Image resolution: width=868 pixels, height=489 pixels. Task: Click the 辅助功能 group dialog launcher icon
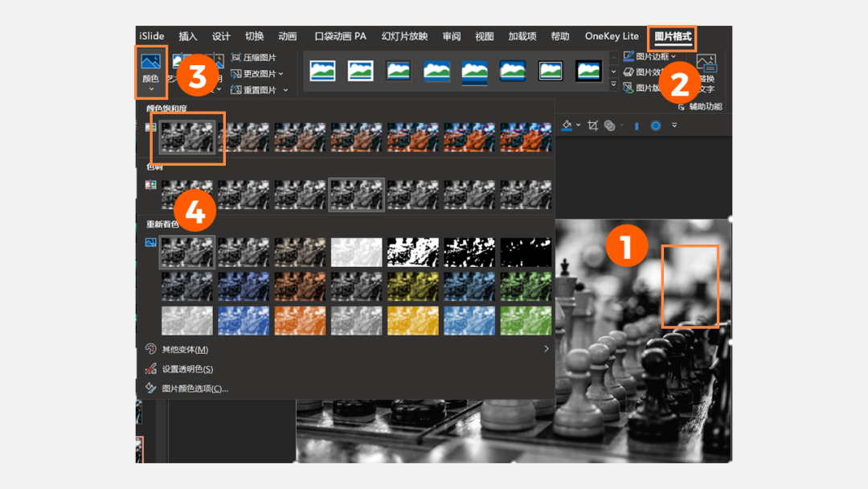(682, 107)
